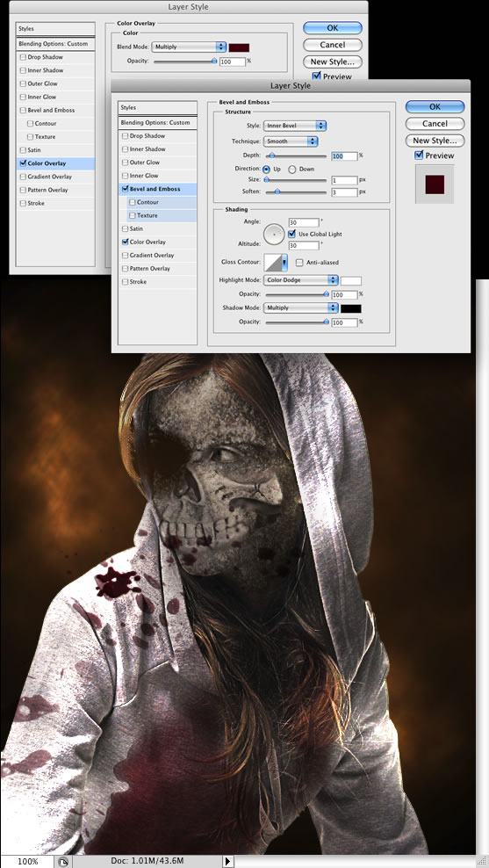Open status bar info arrow menu

[x=227, y=861]
